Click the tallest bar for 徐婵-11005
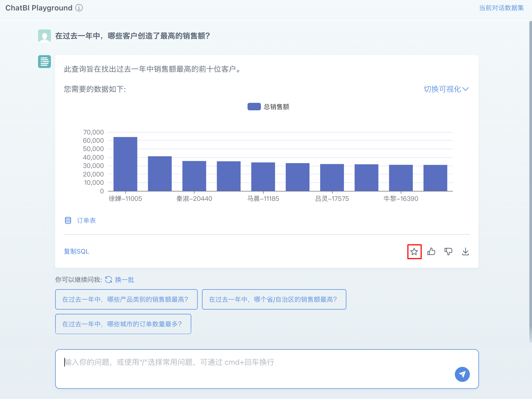The width and height of the screenshot is (532, 399). tap(125, 164)
